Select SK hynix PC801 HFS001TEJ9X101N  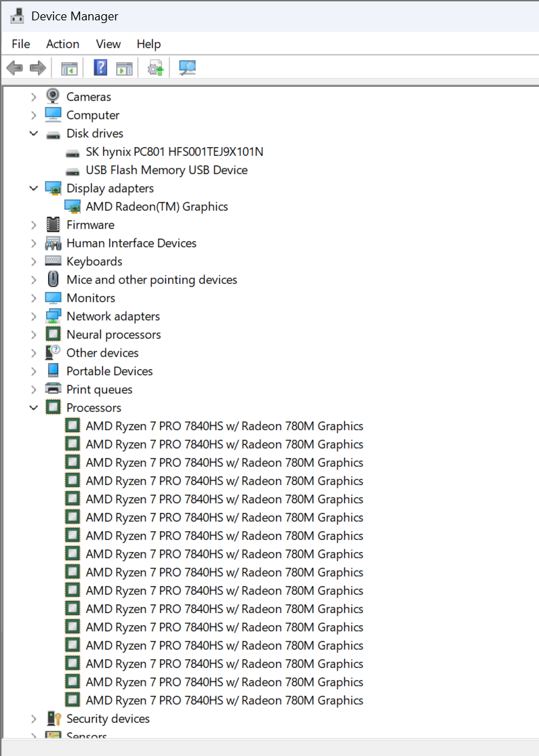(x=175, y=152)
